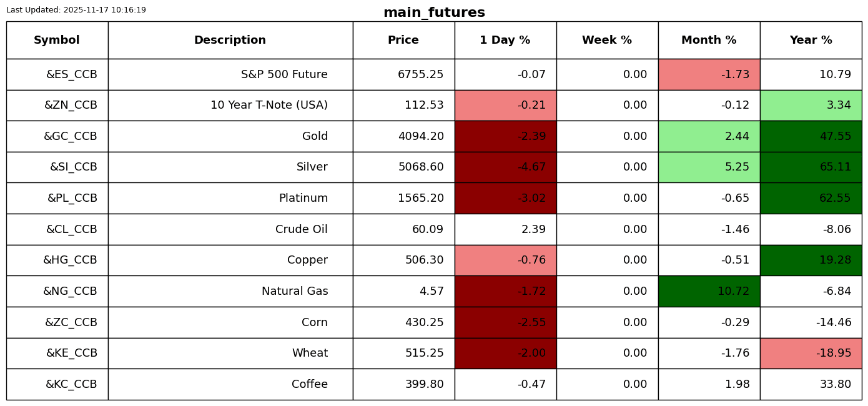Click the Year % column header

[811, 41]
